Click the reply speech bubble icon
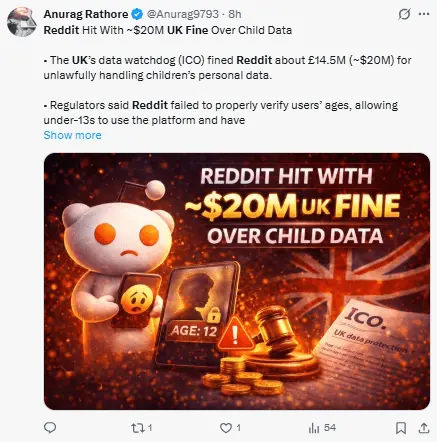Screen dimensions: 437x442 coord(50,428)
